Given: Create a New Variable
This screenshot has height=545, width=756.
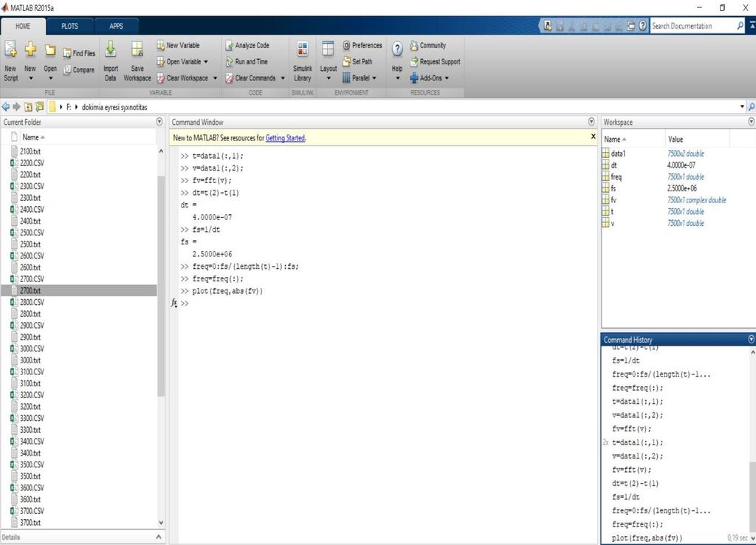Looking at the screenshot, I should pos(178,45).
